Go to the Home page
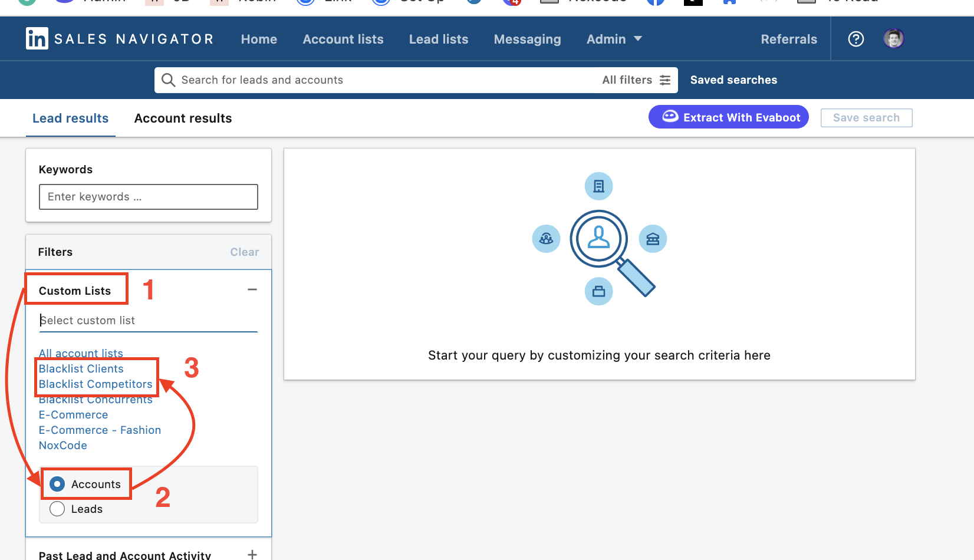974x560 pixels. [259, 39]
